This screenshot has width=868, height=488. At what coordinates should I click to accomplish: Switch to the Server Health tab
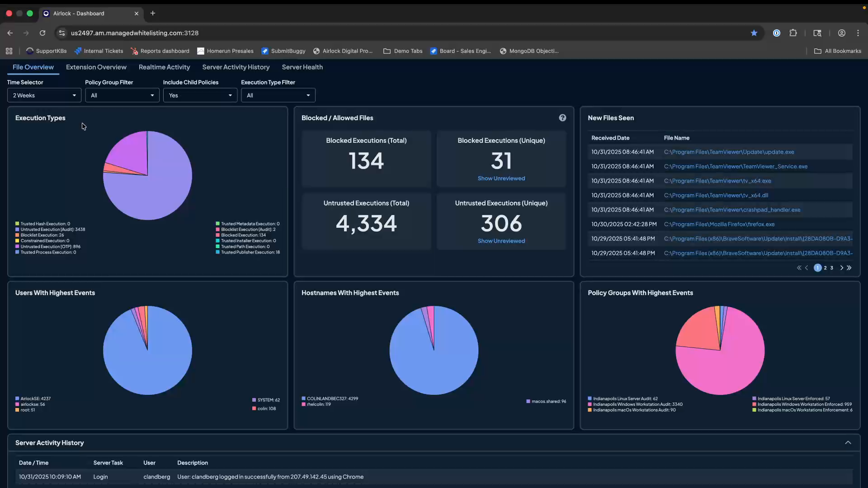(302, 67)
